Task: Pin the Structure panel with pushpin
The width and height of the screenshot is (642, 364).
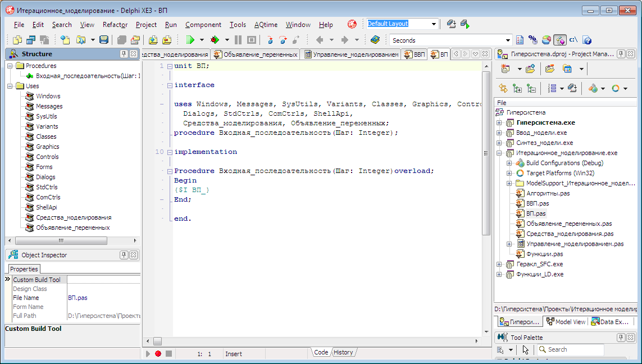Action: point(124,54)
